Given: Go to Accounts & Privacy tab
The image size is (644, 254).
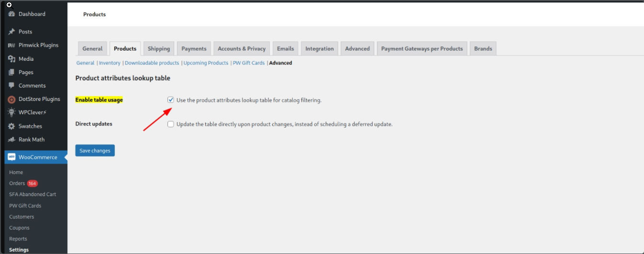Looking at the screenshot, I should (242, 48).
